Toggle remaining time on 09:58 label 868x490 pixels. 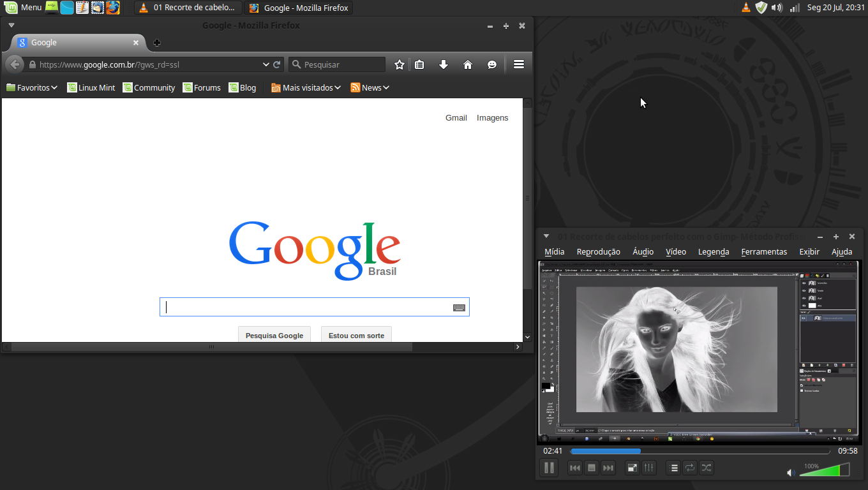[x=848, y=451]
